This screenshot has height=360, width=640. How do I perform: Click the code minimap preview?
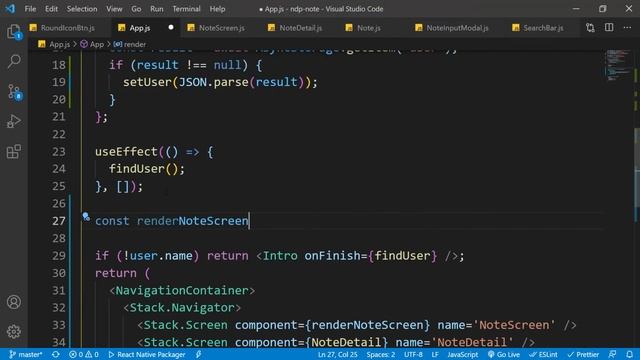click(617, 65)
